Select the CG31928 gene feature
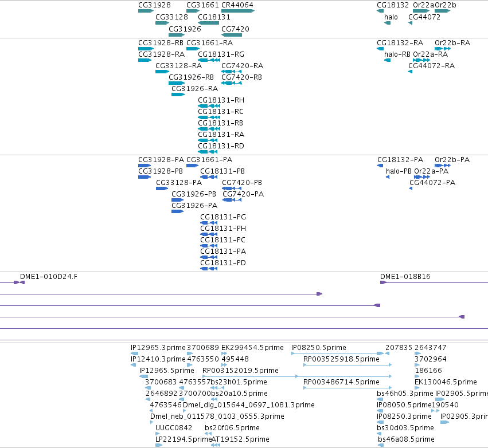 coord(146,11)
